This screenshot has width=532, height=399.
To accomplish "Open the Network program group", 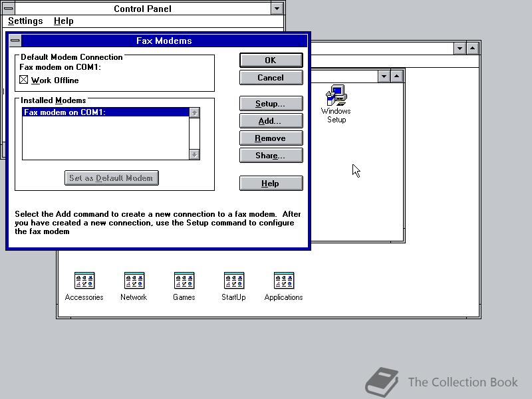I will (x=133, y=279).
